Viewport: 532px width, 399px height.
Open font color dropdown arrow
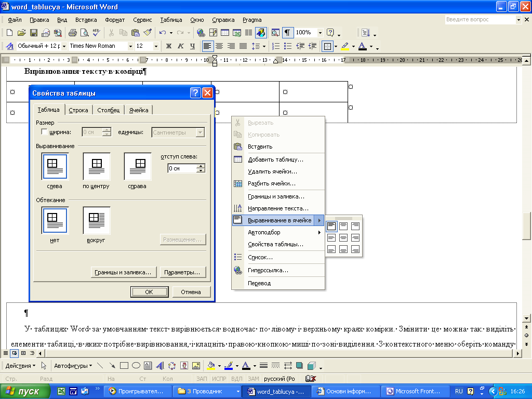371,46
